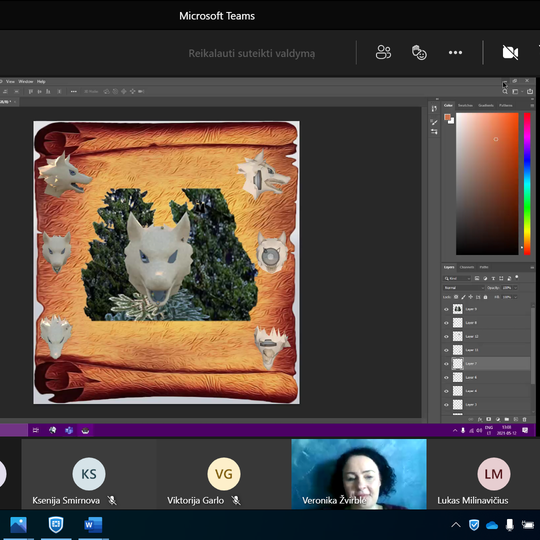Click the align top edges icon
This screenshot has height=540, width=540.
tap(31, 92)
